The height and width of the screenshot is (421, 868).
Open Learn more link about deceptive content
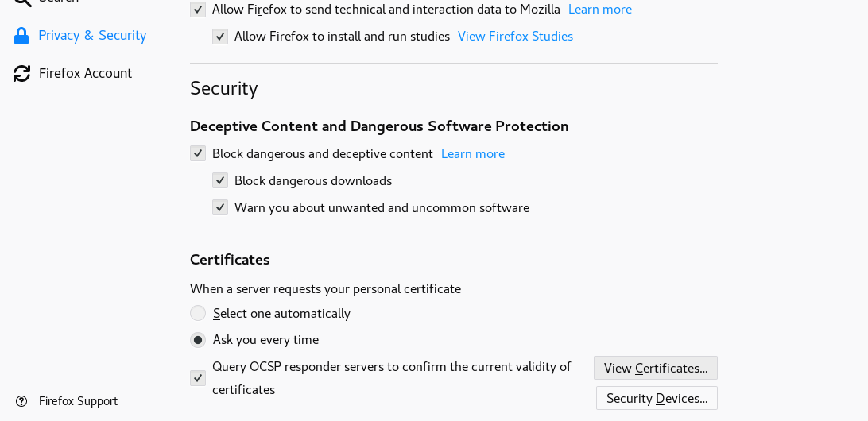pos(473,154)
